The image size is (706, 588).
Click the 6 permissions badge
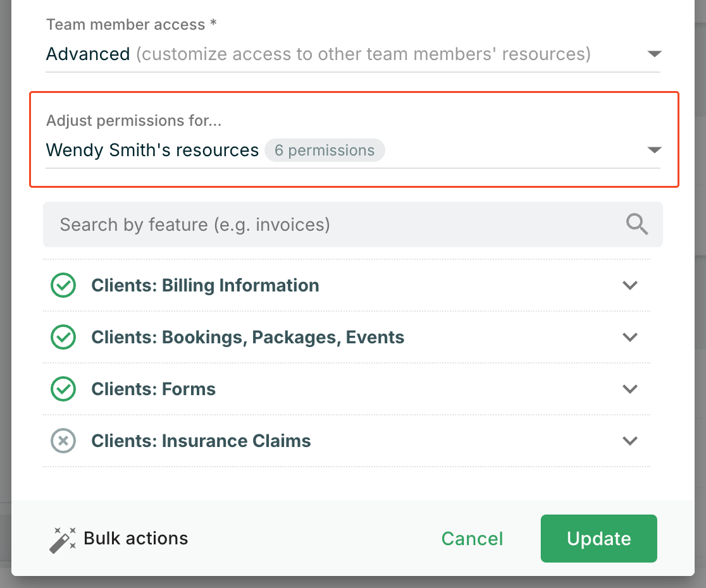[x=325, y=150]
